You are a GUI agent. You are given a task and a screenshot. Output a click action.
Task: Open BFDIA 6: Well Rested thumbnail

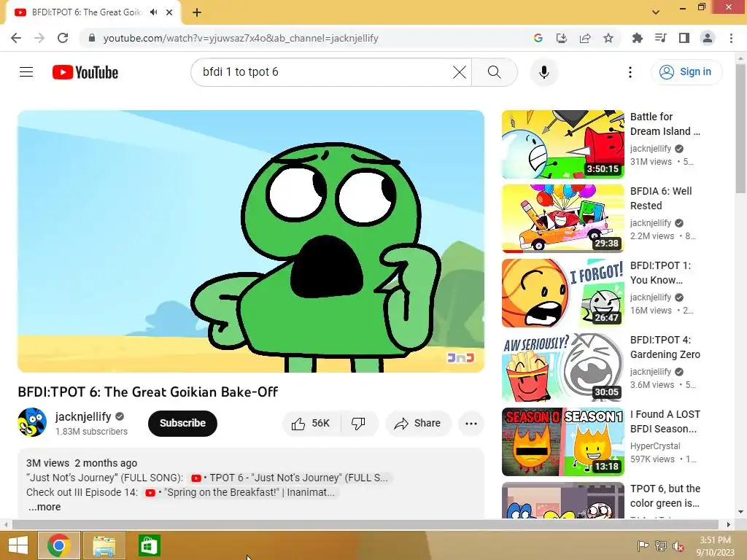(562, 219)
